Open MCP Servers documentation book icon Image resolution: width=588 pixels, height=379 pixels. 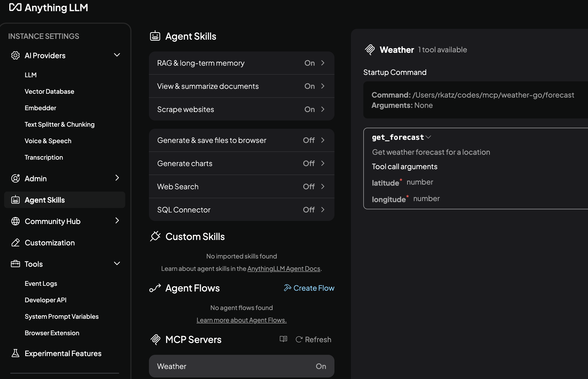283,339
